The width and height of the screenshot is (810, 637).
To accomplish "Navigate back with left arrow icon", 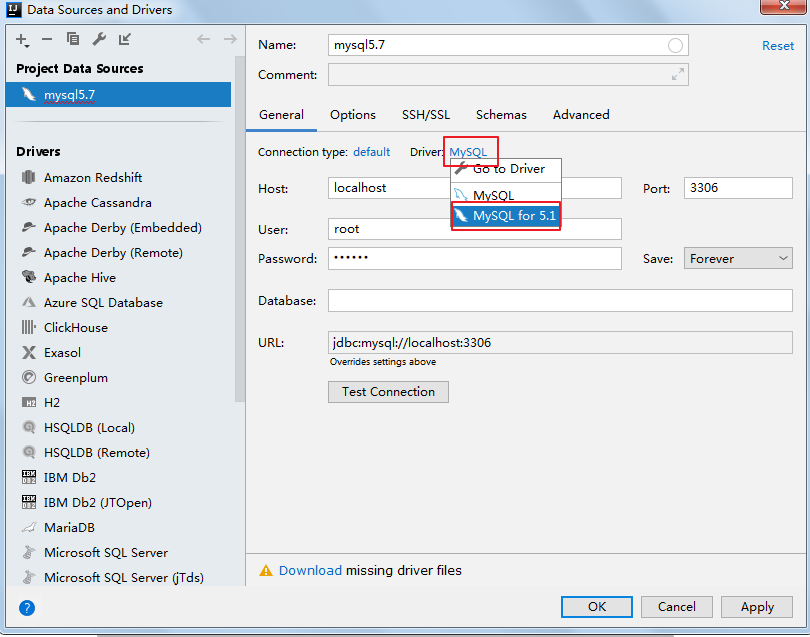I will [x=204, y=39].
